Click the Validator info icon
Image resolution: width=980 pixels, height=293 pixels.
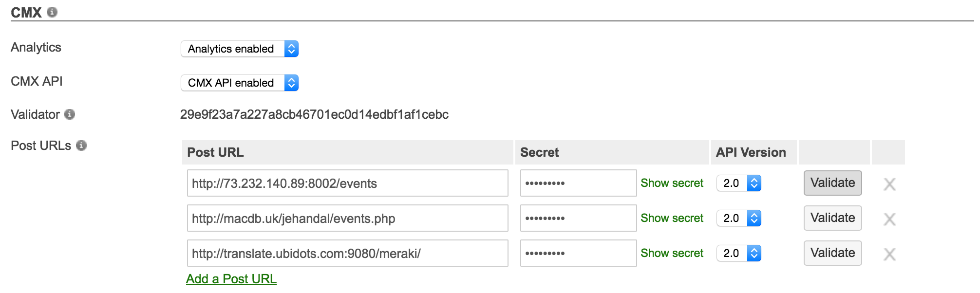[70, 114]
